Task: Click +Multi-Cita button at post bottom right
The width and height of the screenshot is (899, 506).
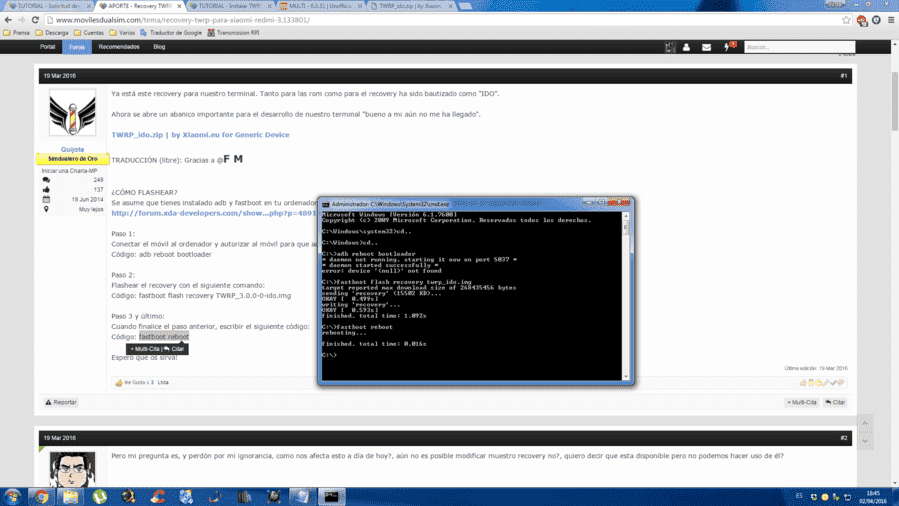Action: 802,402
